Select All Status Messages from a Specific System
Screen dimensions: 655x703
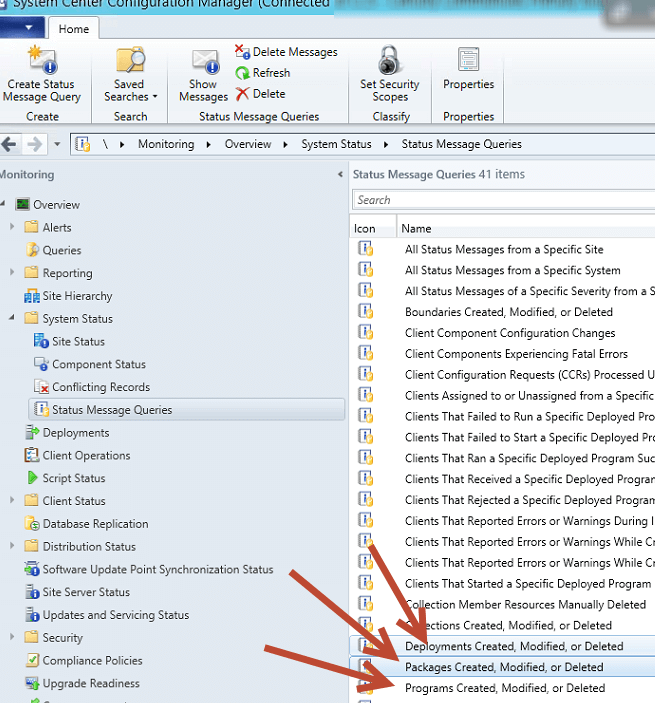[x=512, y=270]
